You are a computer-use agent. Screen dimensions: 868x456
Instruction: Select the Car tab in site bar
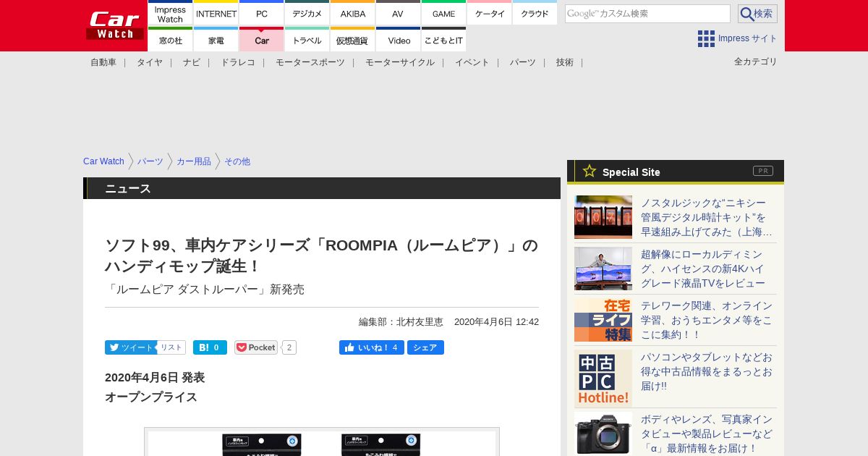click(262, 40)
